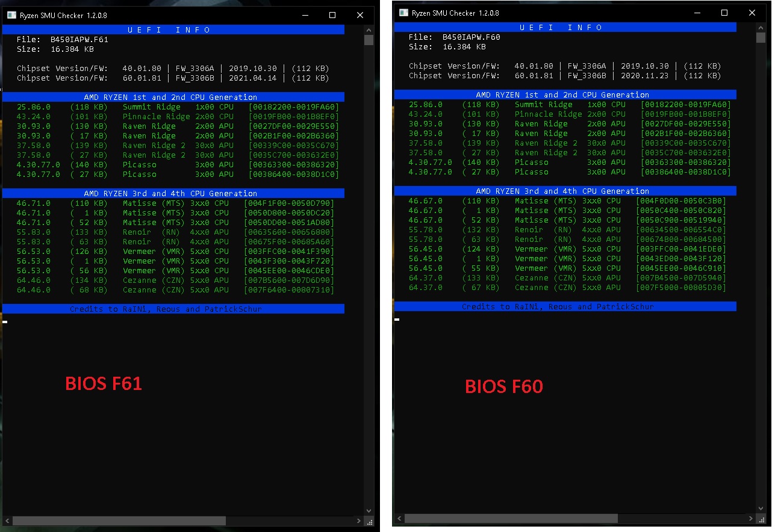Maximize the left F61 SMU Checker window
Image resolution: width=775 pixels, height=532 pixels.
click(x=332, y=15)
